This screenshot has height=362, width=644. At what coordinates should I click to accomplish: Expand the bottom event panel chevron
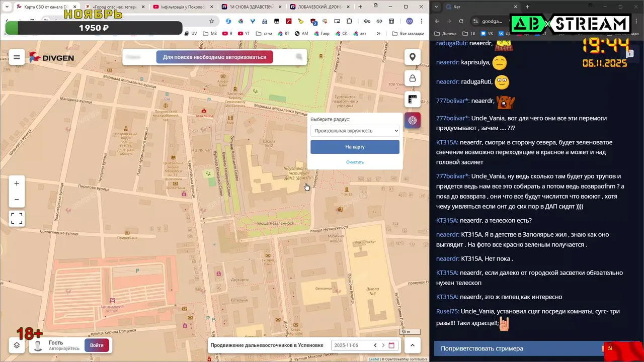[413, 345]
